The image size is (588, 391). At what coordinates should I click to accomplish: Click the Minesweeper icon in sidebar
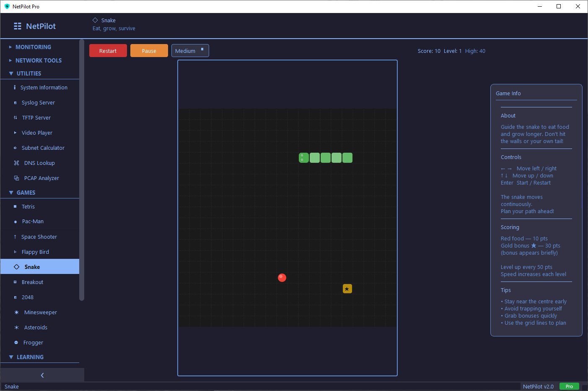[16, 313]
